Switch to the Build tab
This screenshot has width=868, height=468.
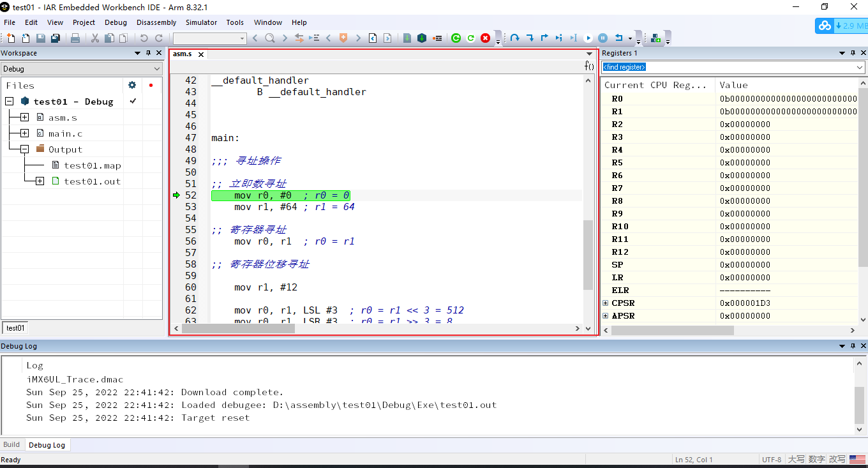click(x=11, y=444)
